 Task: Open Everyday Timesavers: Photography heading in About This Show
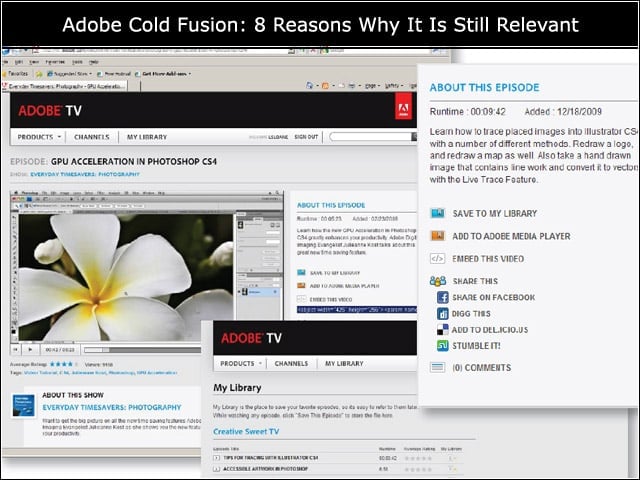pyautogui.click(x=112, y=407)
